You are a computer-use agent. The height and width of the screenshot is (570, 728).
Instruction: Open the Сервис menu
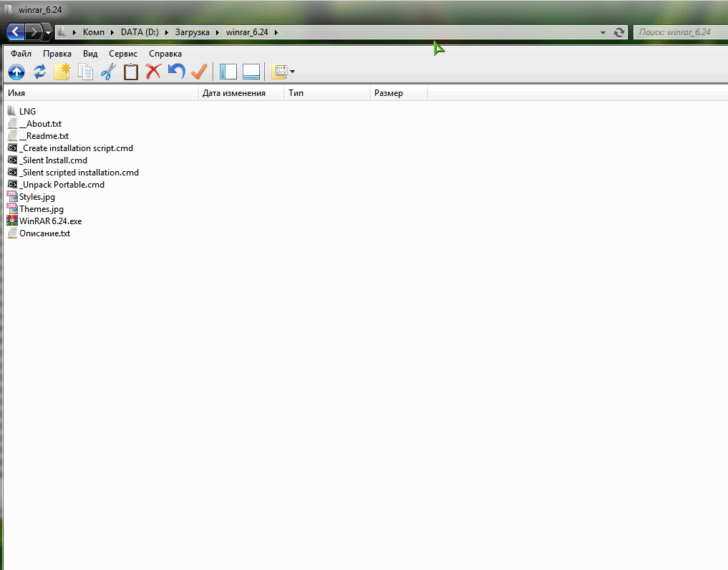point(123,54)
